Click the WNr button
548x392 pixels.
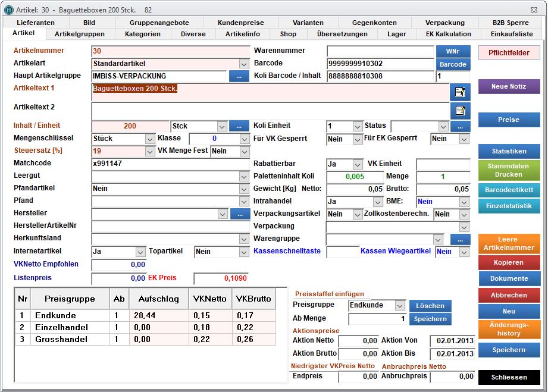453,51
